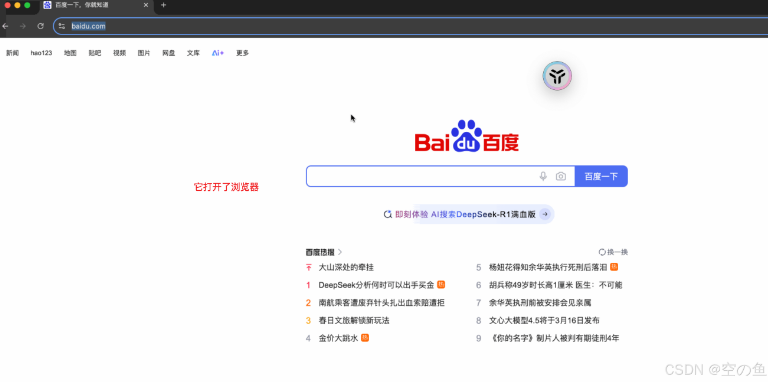Click hot badge next to 金价大跳水
This screenshot has width=781, height=387.
365,338
